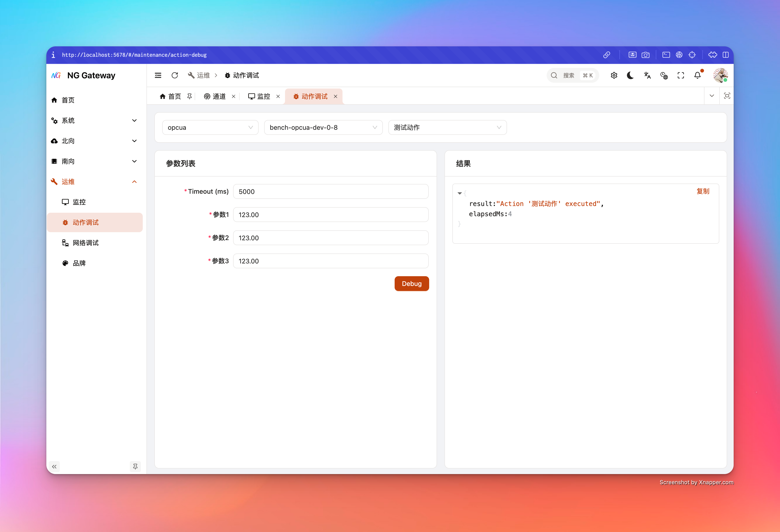
Task: Switch to dark mode with moon icon
Action: click(x=630, y=75)
